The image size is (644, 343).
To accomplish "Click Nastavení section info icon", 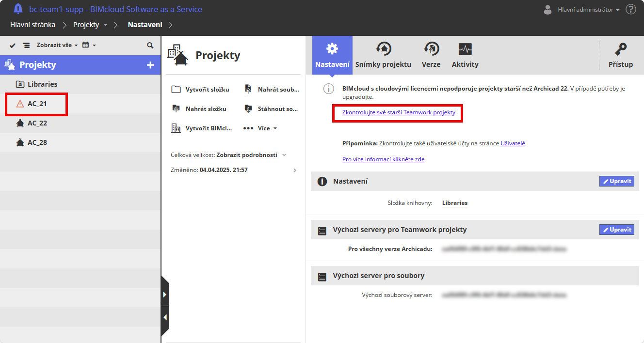I will [322, 181].
